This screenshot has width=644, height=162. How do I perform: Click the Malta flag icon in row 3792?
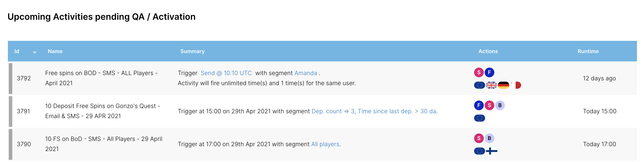click(x=516, y=85)
